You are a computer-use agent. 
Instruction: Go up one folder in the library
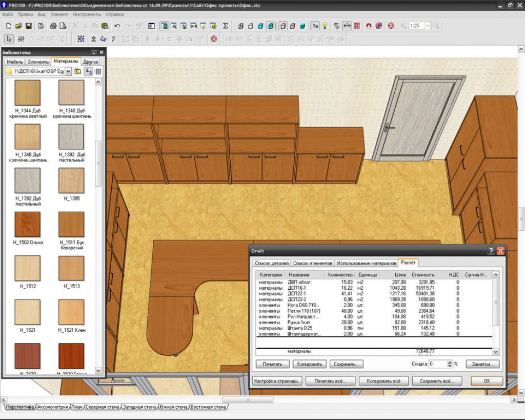[x=78, y=71]
